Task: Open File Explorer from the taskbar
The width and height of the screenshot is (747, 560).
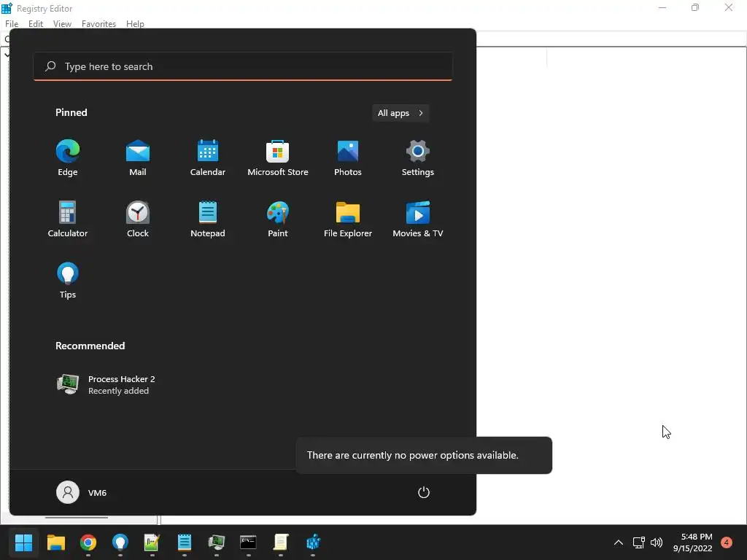Action: coord(55,542)
